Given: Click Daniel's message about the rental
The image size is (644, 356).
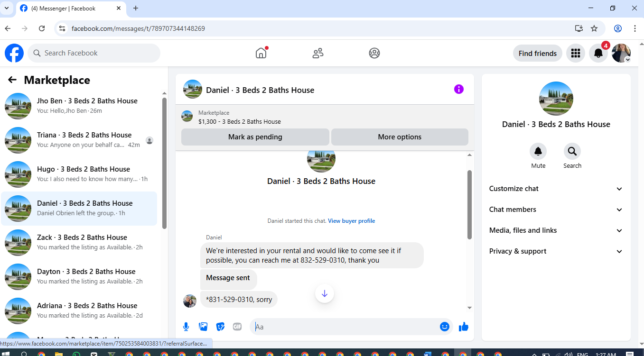Looking at the screenshot, I should 312,255.
